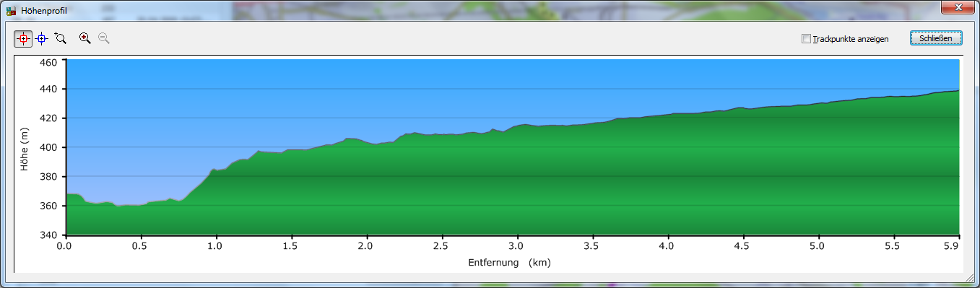The image size is (980, 288).
Task: Zoom in with the plus magnifier icon
Action: (x=85, y=38)
